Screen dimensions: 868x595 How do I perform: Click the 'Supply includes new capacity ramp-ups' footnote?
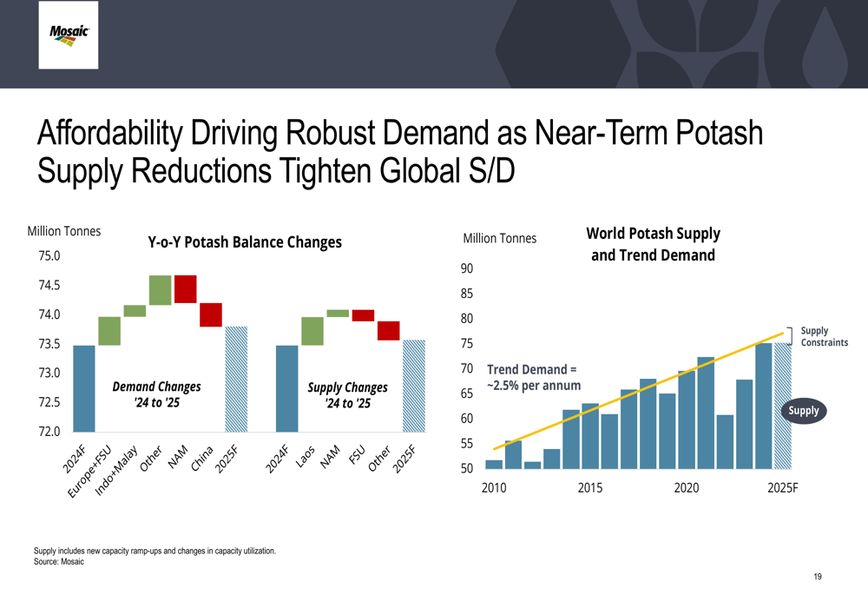tap(155, 552)
